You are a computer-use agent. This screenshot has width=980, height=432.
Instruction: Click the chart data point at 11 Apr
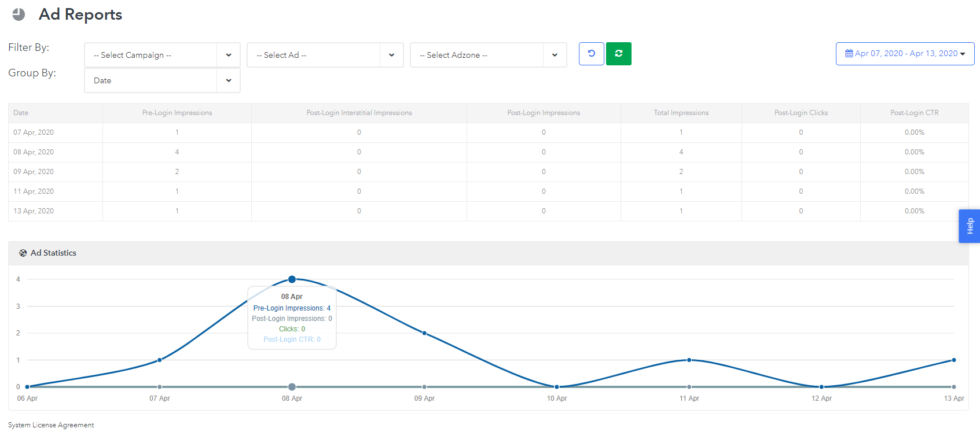[x=689, y=360]
